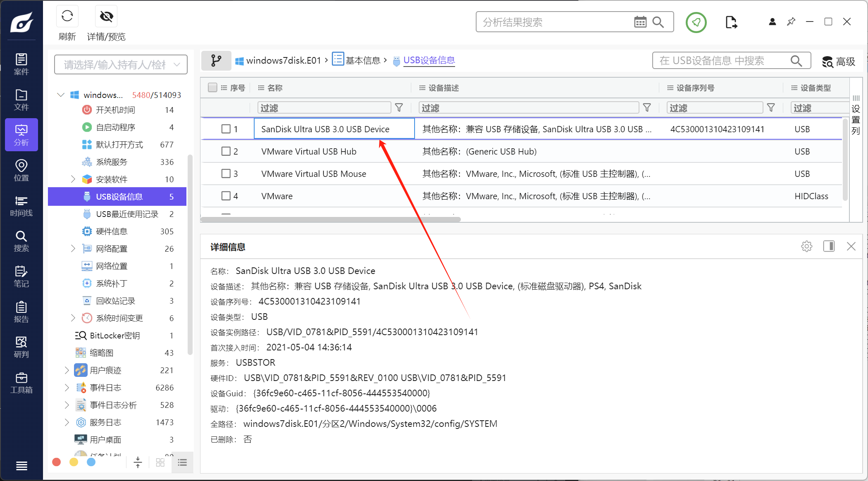Select USB最近使用记录 in the tree

(127, 214)
